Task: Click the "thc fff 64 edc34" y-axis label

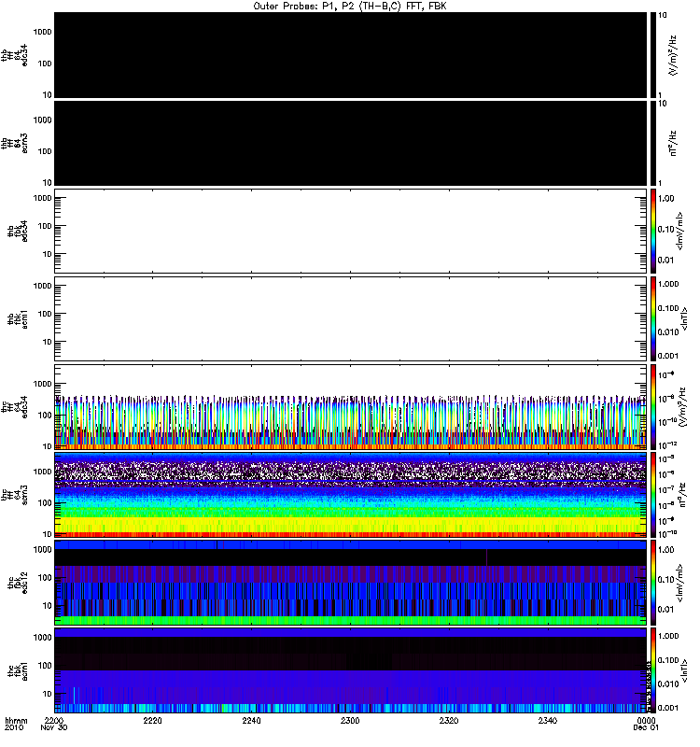Action: click(14, 407)
